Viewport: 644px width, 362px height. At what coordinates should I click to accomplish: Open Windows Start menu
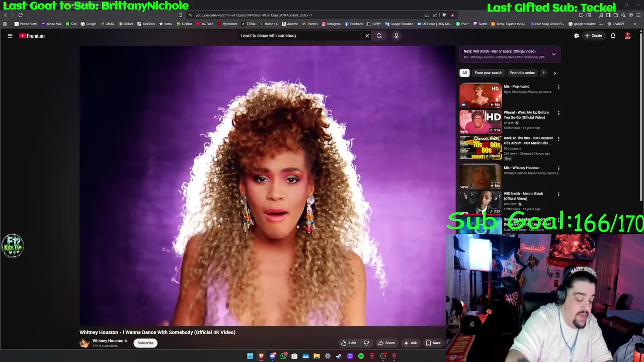pyautogui.click(x=250, y=356)
